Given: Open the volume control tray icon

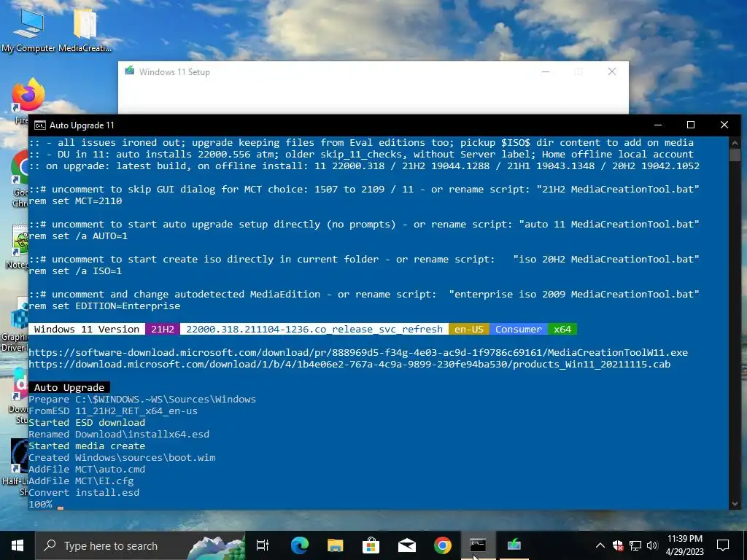Looking at the screenshot, I should point(652,545).
